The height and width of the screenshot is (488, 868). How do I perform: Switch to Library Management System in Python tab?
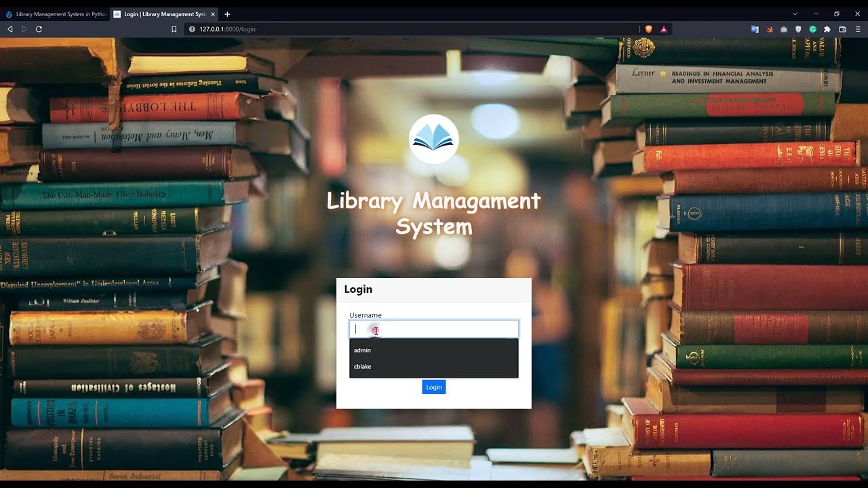tap(56, 14)
